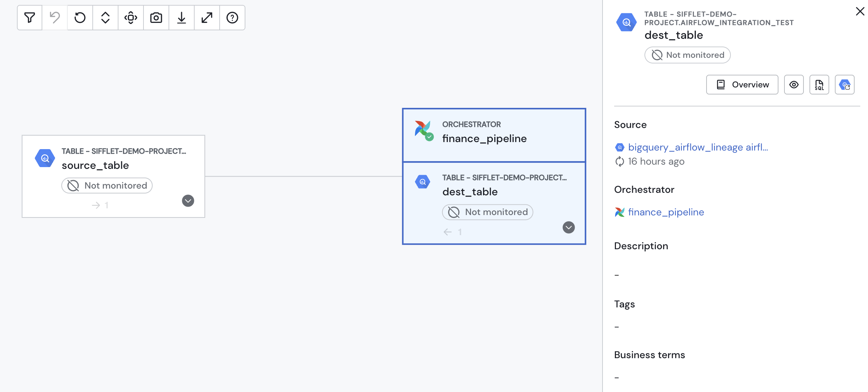868x392 pixels.
Task: Open table in BigQuery external link
Action: coord(844,85)
